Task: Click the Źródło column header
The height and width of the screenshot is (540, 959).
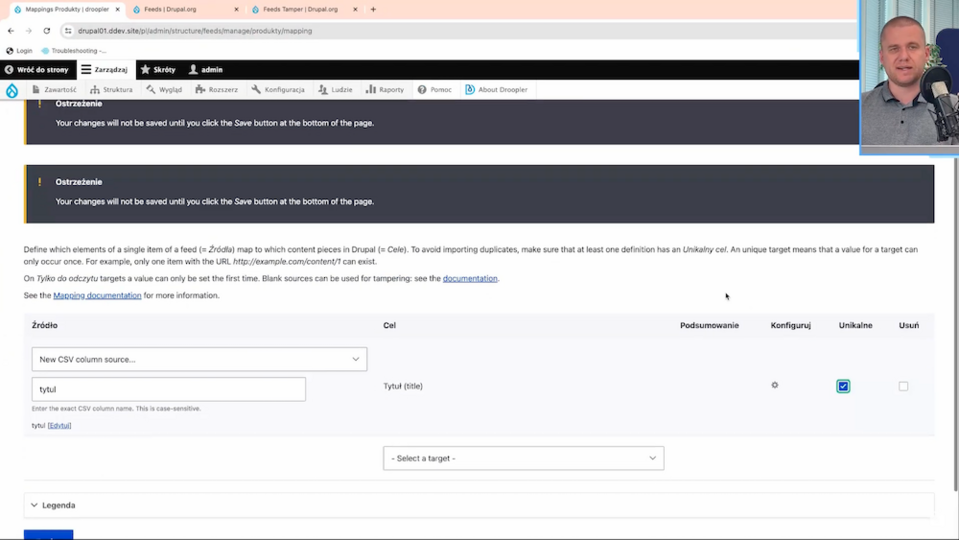Action: (45, 325)
